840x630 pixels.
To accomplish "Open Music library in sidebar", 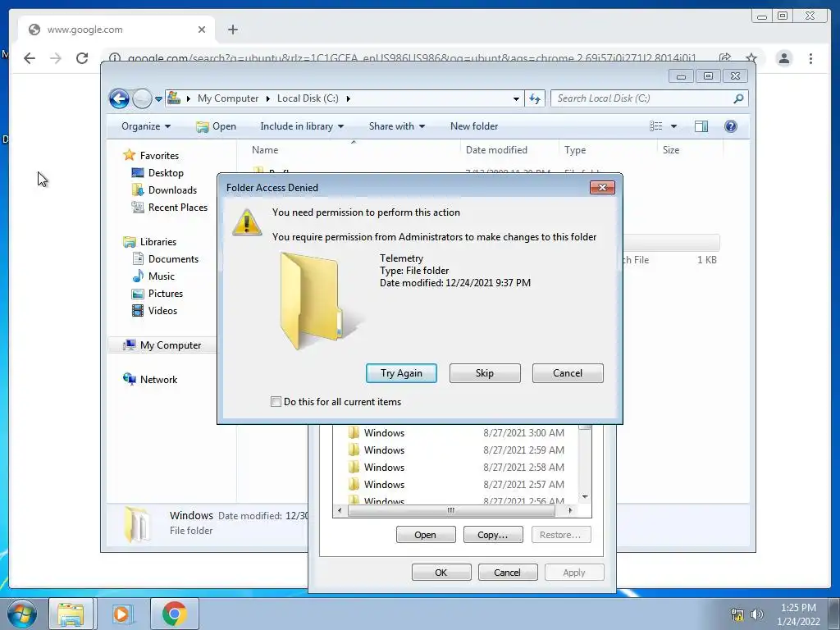I will click(162, 276).
